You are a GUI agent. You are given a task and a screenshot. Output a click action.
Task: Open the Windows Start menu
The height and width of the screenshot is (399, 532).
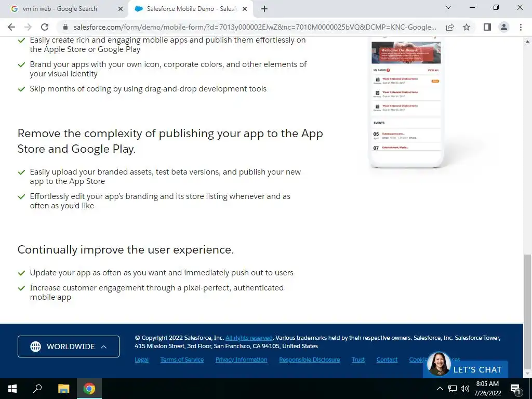coord(12,389)
